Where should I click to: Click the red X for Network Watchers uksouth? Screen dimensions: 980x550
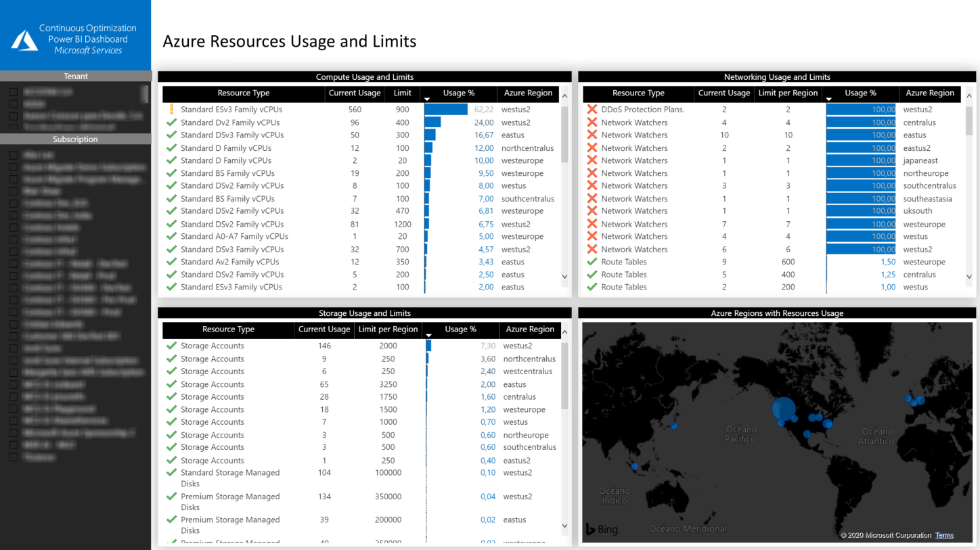pyautogui.click(x=592, y=211)
